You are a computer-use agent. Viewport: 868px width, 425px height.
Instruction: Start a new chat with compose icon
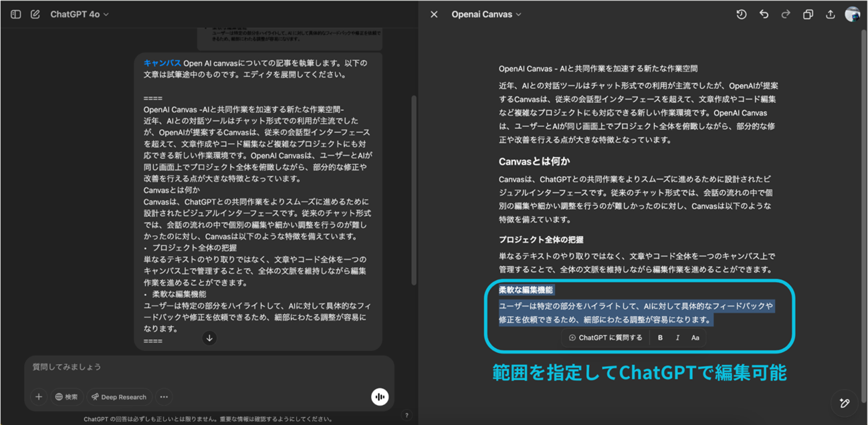35,14
